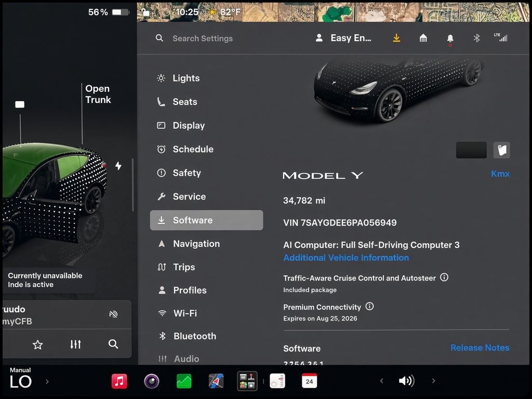Tap the software download arrow icon
Viewport: 532px width, 399px height.
tap(396, 38)
